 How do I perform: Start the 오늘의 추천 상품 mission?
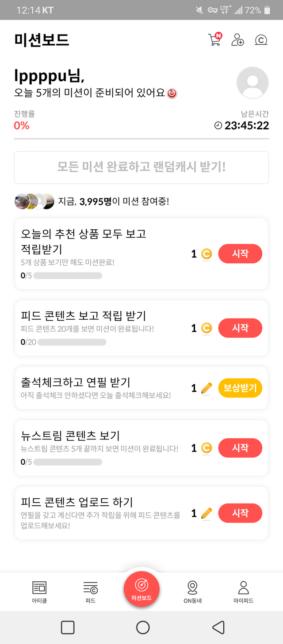tap(240, 254)
